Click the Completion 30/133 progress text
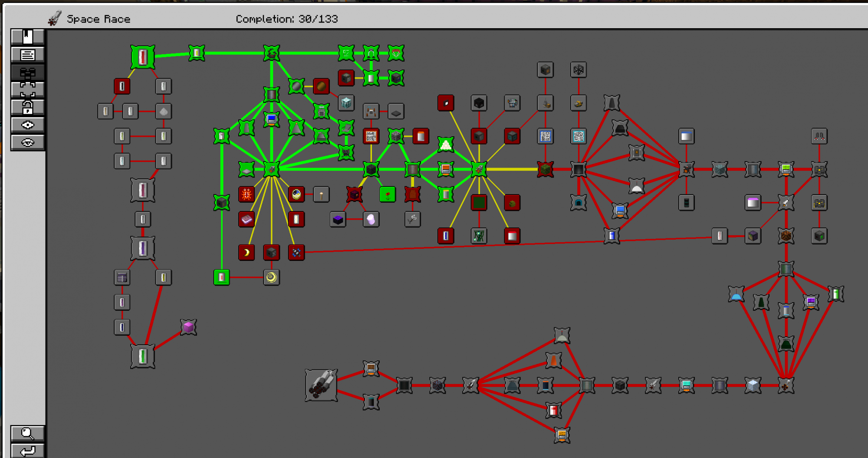868x458 pixels. [286, 19]
